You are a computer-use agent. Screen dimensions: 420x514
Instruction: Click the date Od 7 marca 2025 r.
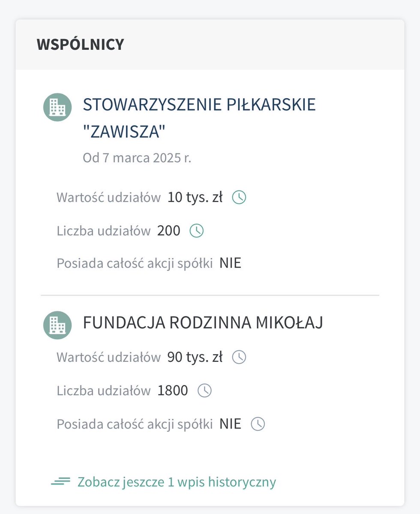(137, 158)
